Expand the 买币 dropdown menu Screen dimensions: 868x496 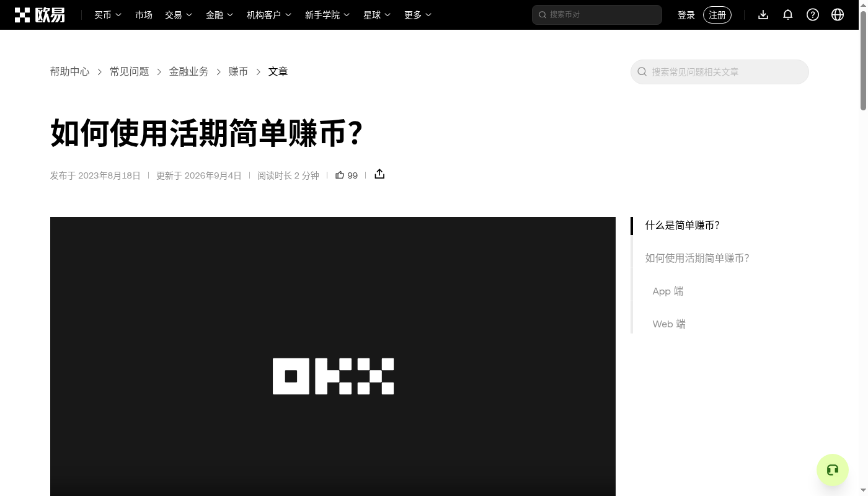(108, 15)
